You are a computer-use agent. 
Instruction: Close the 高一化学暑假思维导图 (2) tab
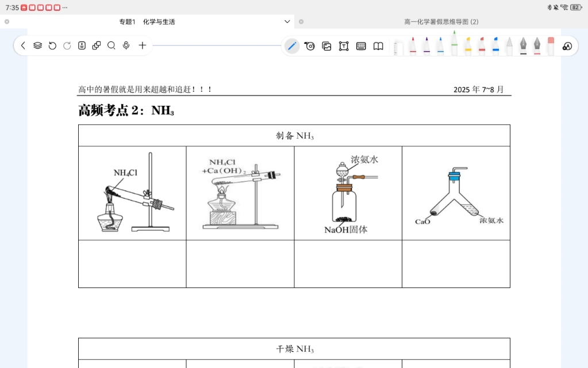[x=301, y=22]
